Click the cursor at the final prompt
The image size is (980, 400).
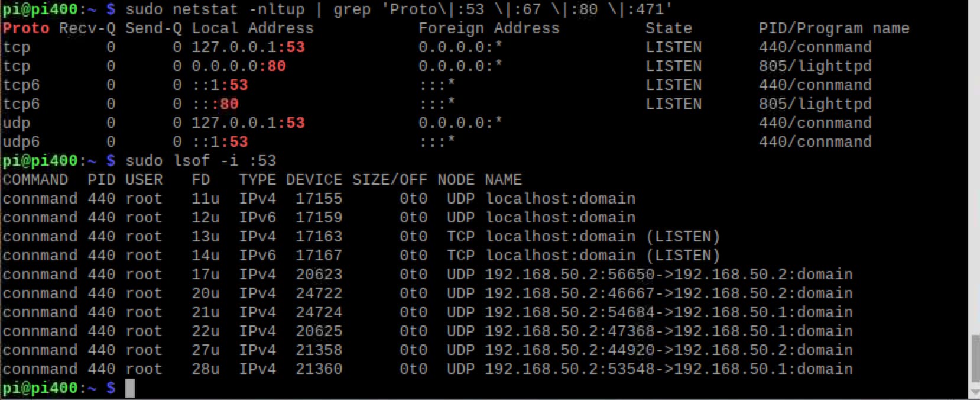click(129, 388)
